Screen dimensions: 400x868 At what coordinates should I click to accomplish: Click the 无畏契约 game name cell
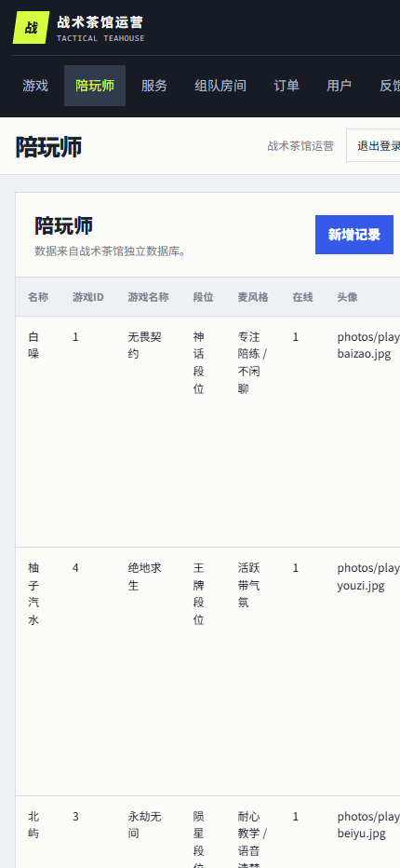(144, 346)
